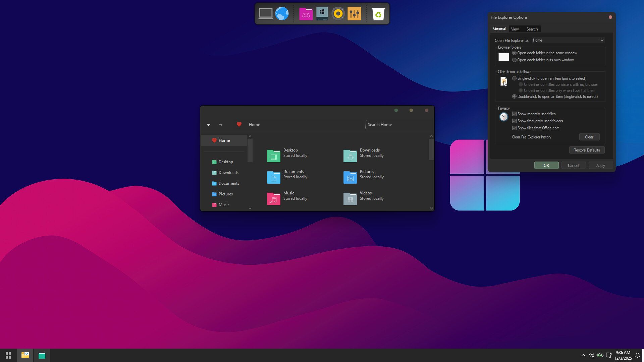The width and height of the screenshot is (644, 362).
Task: Open the Videos folder in Home
Action: tap(350, 198)
